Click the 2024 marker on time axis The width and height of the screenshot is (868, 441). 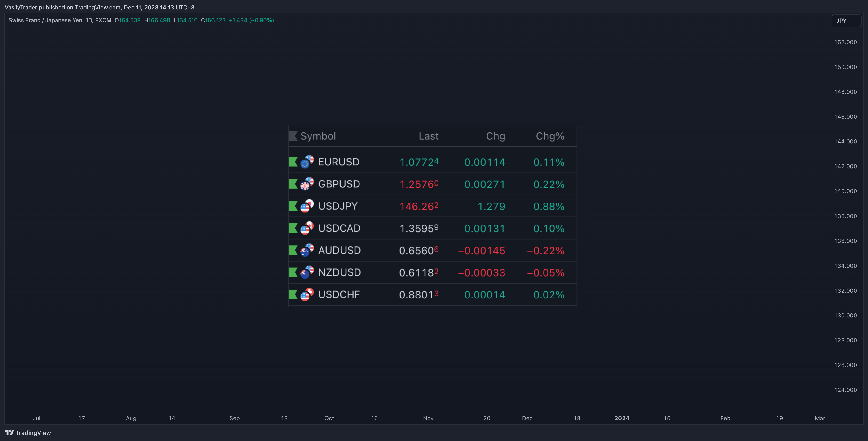pos(622,418)
